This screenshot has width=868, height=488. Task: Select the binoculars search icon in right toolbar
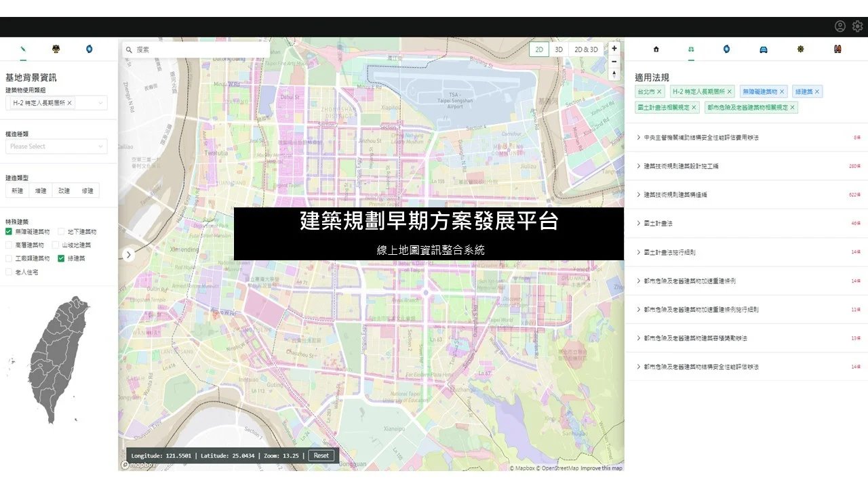[x=691, y=49]
